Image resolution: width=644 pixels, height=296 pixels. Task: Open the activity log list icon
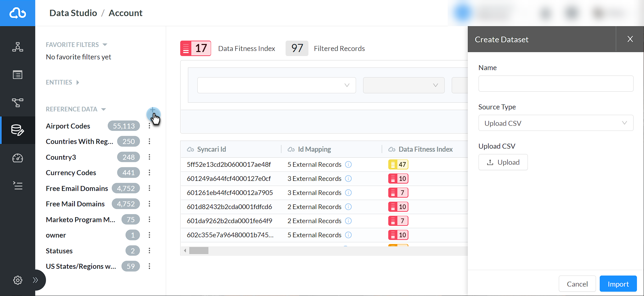17,186
